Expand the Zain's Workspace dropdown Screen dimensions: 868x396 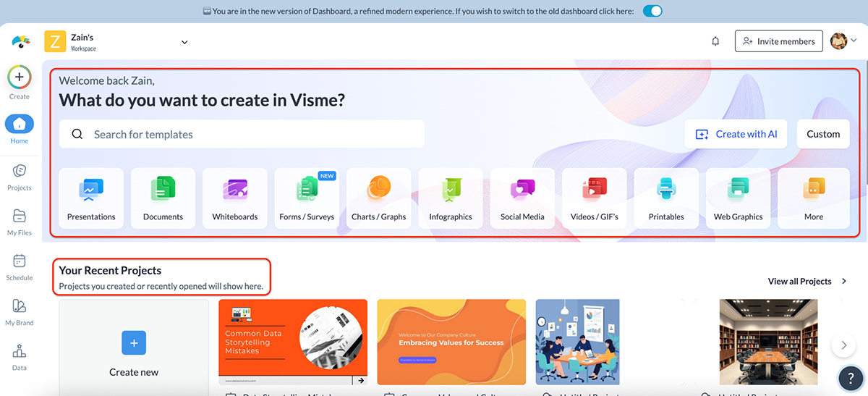[x=184, y=42]
